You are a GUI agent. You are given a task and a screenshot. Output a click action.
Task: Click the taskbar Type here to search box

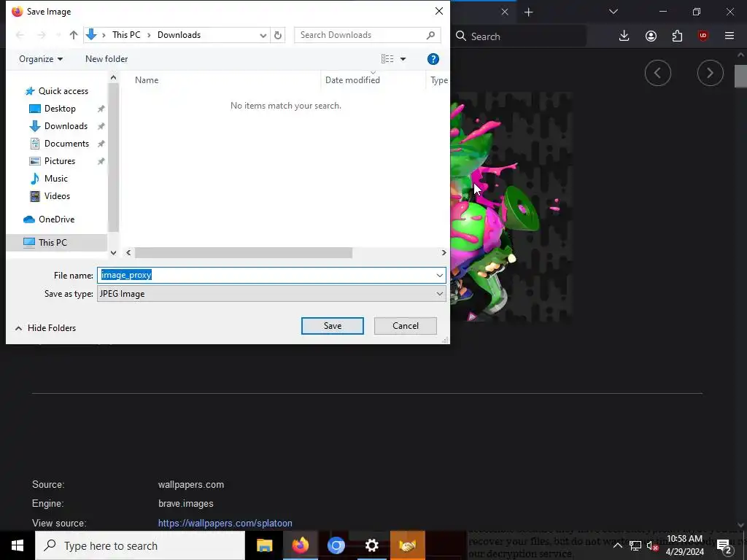coord(140,545)
